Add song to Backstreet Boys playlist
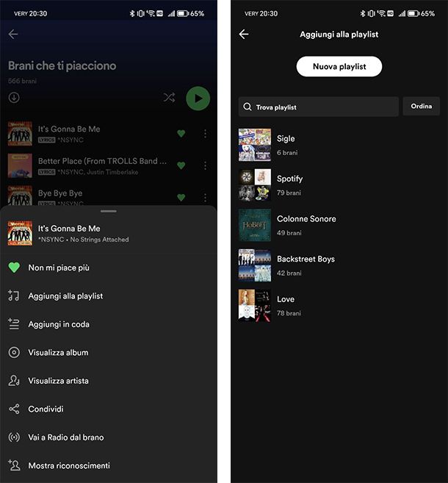The image size is (448, 483). tap(339, 265)
